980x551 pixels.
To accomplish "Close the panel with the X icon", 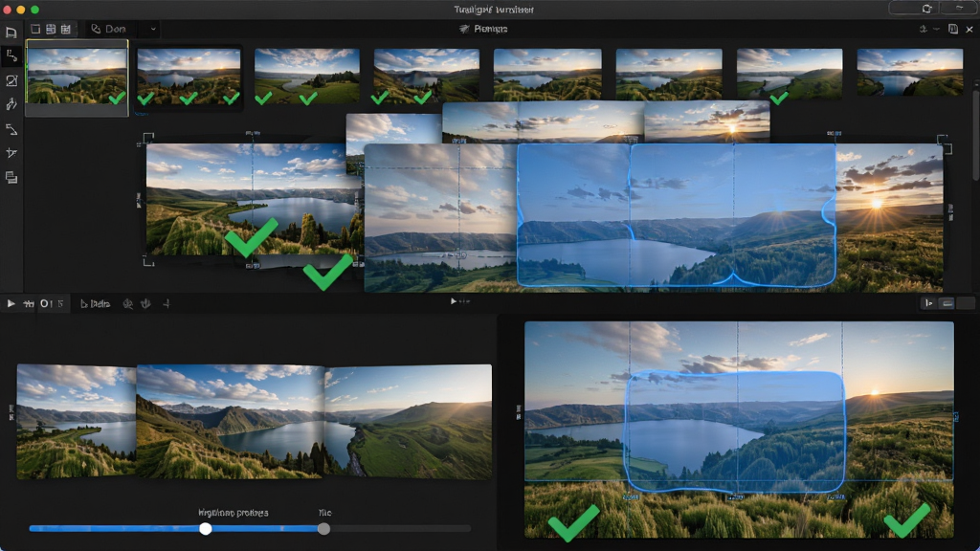I will [x=969, y=29].
